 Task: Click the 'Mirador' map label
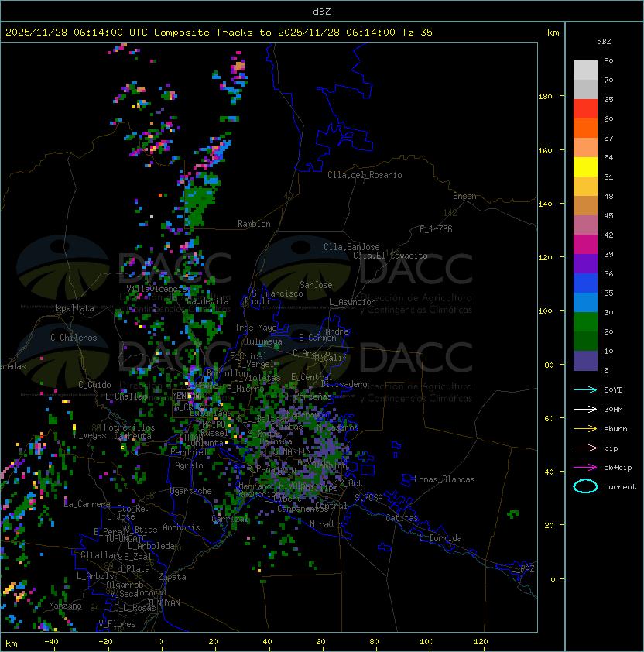click(327, 524)
